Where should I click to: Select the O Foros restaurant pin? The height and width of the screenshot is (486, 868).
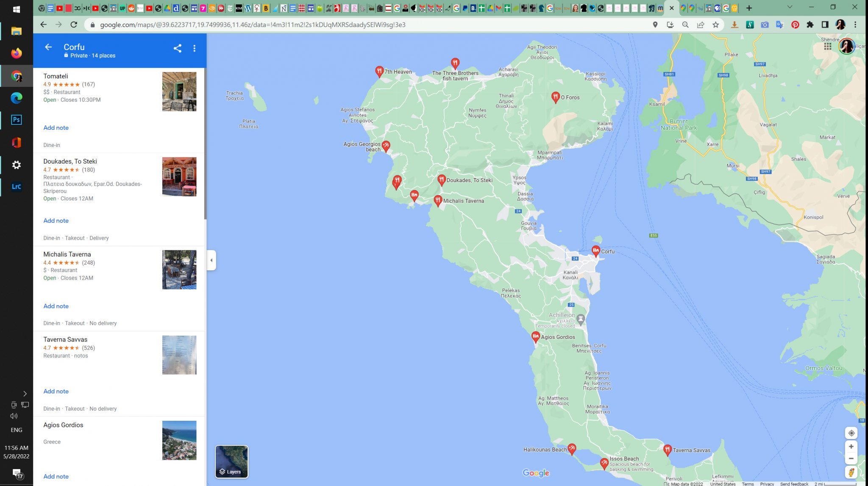pos(555,97)
